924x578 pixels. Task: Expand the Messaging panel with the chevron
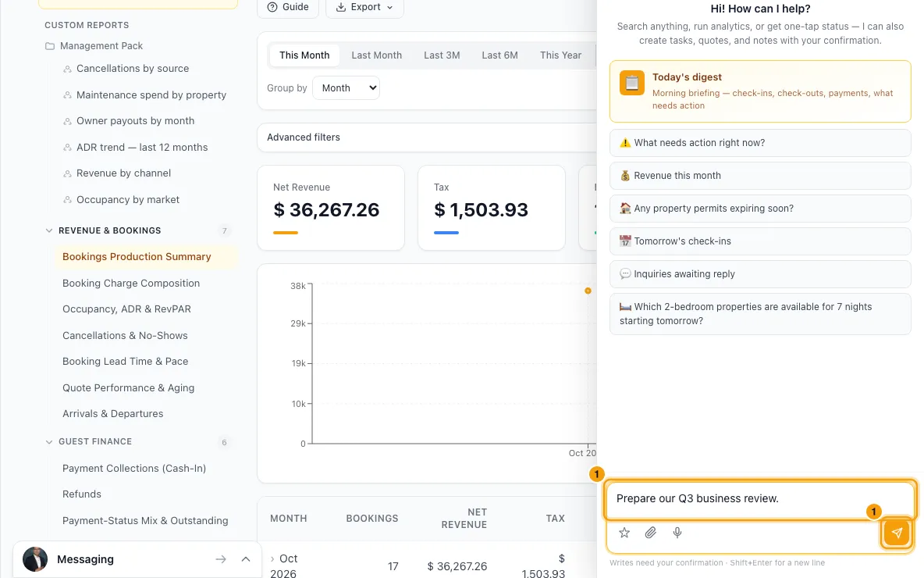[x=246, y=559]
